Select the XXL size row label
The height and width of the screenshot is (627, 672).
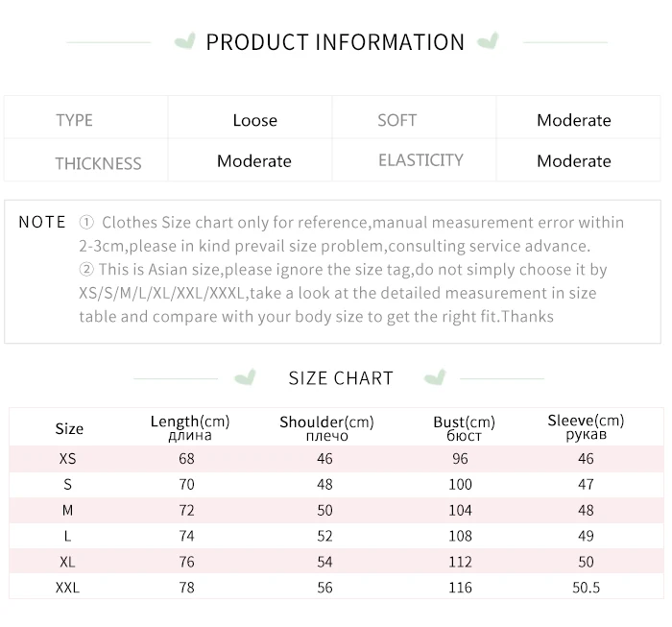[67, 587]
